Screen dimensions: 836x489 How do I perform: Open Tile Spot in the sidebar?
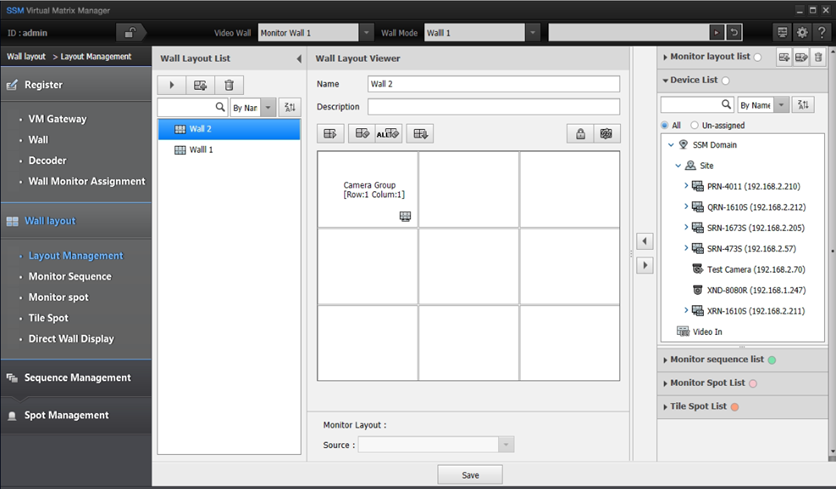[x=49, y=318]
